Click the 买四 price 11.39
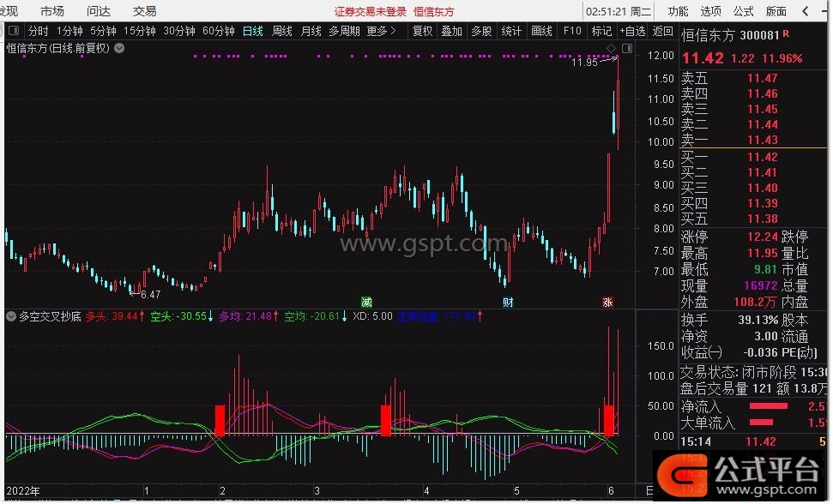This screenshot has width=833, height=504. click(763, 203)
